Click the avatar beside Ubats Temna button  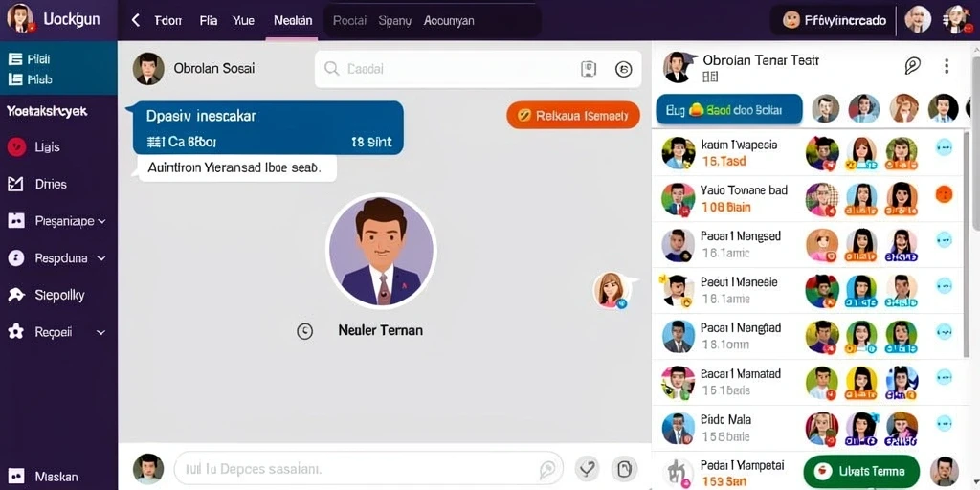point(944,472)
